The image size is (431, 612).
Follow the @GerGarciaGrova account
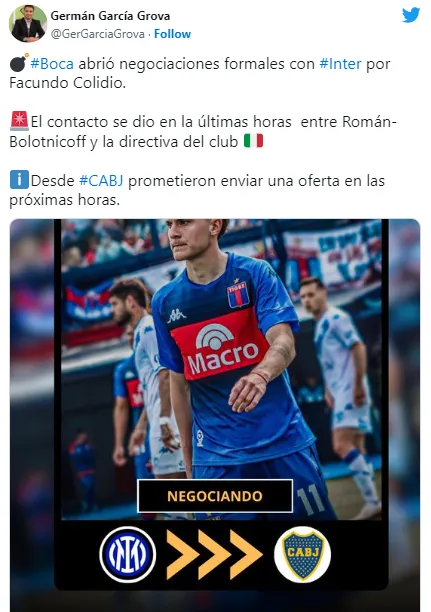click(x=172, y=34)
